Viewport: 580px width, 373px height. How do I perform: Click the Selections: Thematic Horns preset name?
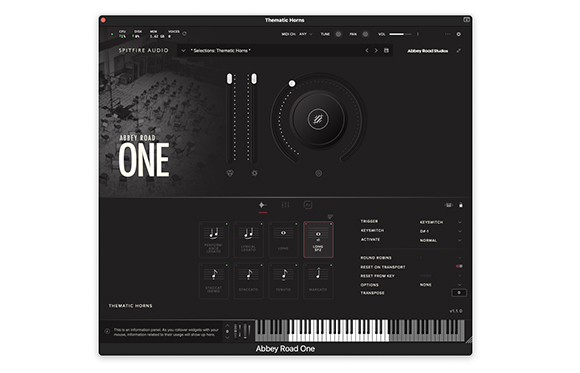click(220, 51)
